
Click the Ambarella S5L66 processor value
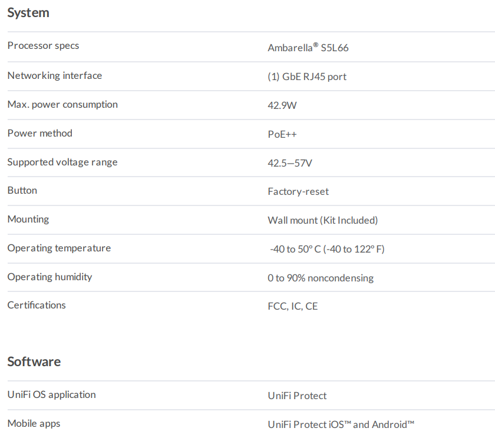(308, 48)
